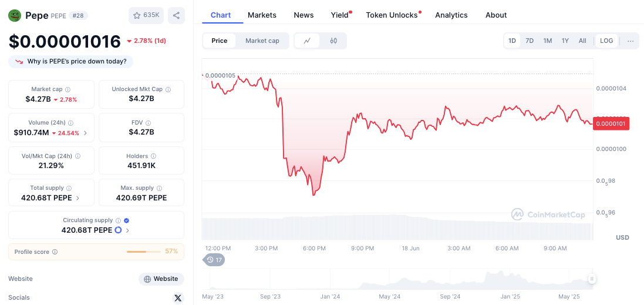Switch to the candlestick chart icon
Image resolution: width=644 pixels, height=305 pixels.
coord(333,41)
